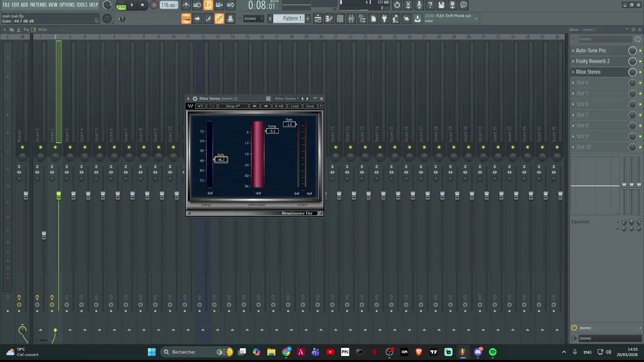This screenshot has width=644, height=362.
Task: Open the tempo tapper icon
Action: tap(395, 19)
